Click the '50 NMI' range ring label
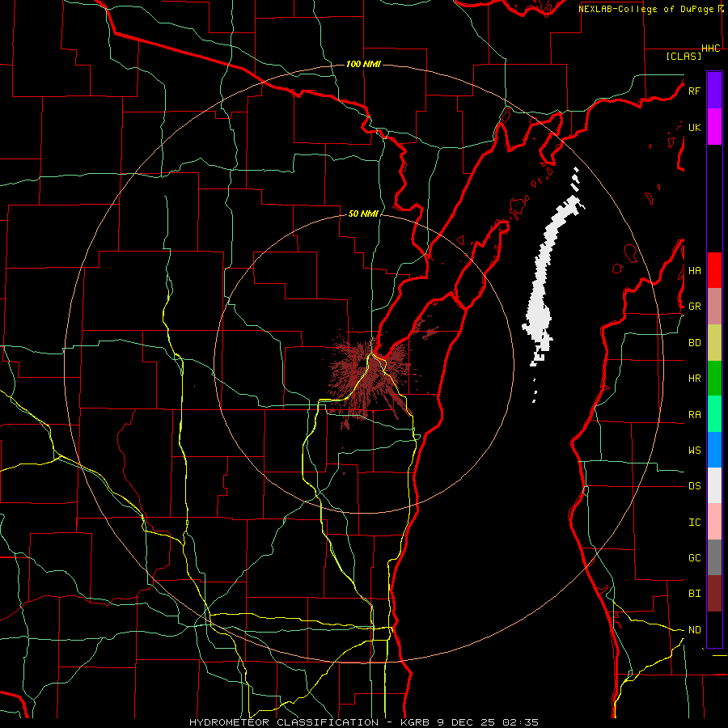728x728 pixels. 363,214
